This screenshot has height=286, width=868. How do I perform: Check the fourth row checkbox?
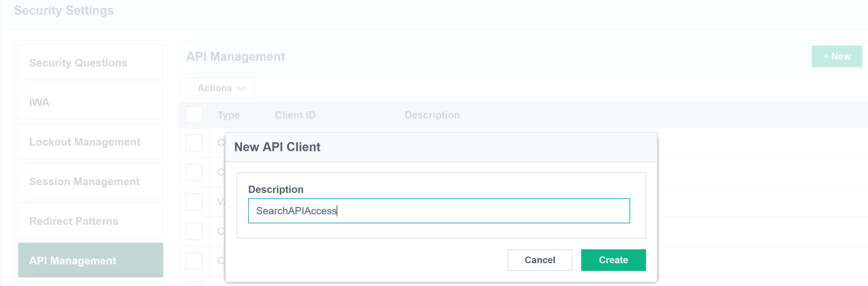(194, 231)
